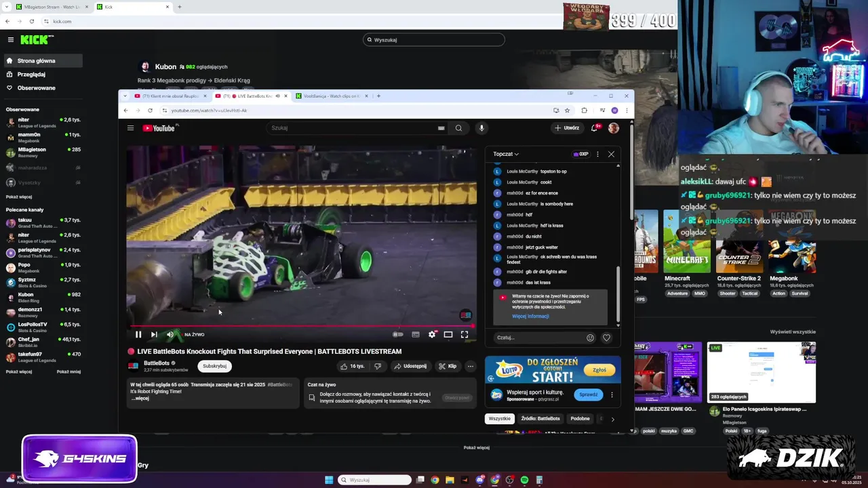The height and width of the screenshot is (488, 868).
Task: Open the chat emoji picker
Action: pos(590,338)
